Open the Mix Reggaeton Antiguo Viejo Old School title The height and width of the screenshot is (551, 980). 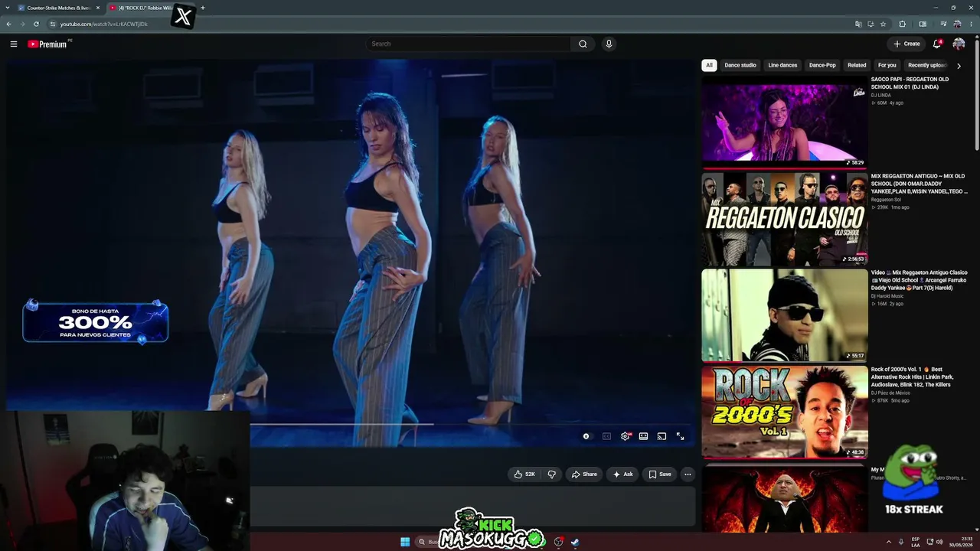pyautogui.click(x=920, y=279)
